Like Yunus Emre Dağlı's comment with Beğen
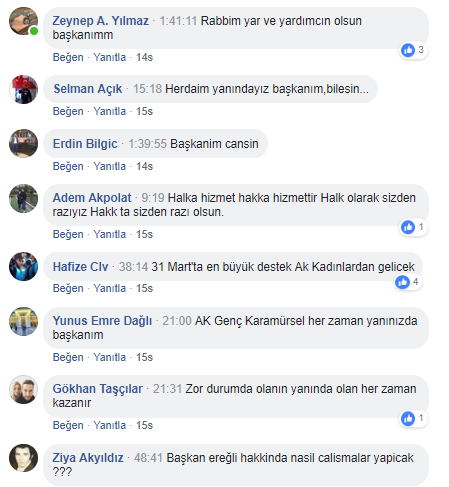 68,357
